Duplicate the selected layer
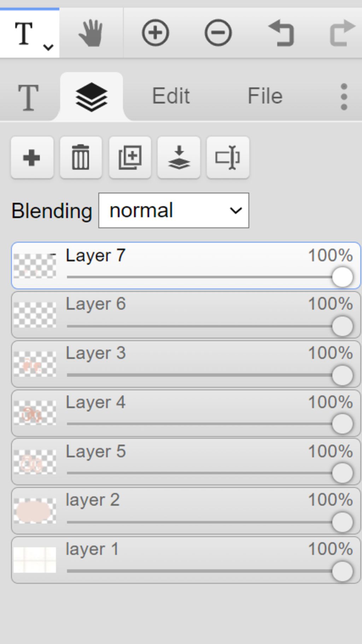Viewport: 362px width, 644px height. point(130,157)
